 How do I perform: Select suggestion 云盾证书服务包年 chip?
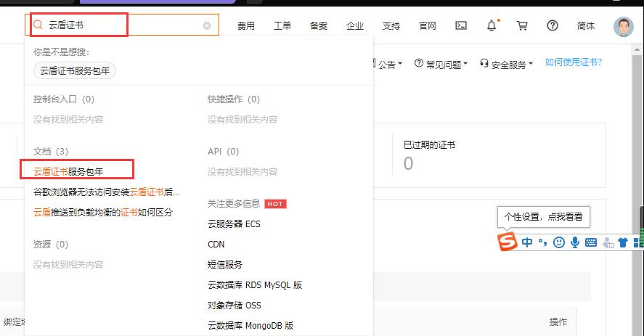tap(75, 70)
